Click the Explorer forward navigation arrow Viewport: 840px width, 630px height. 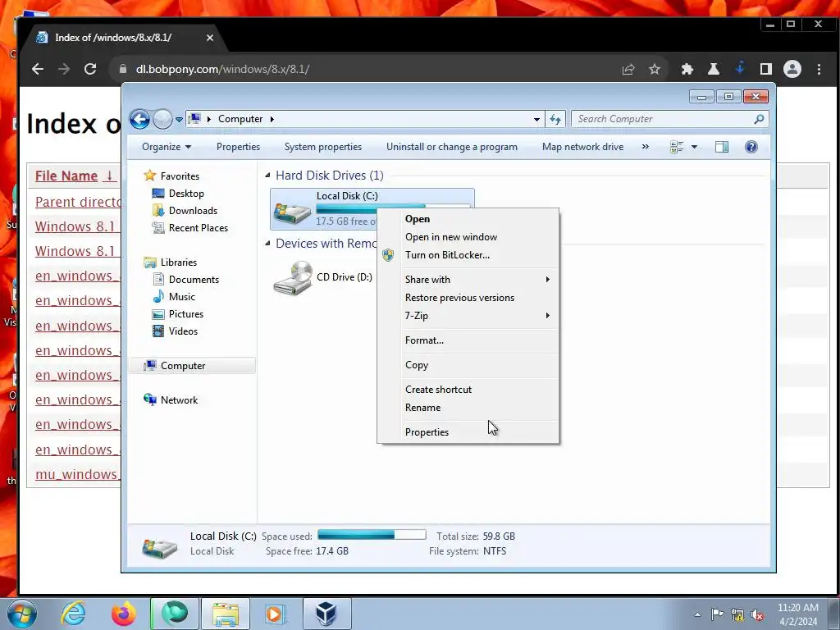tap(162, 119)
